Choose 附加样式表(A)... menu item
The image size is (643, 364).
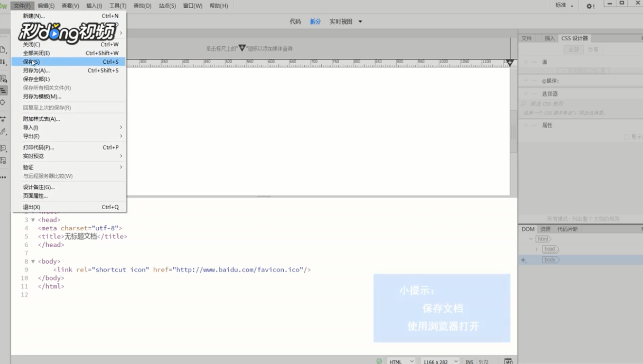69,119
